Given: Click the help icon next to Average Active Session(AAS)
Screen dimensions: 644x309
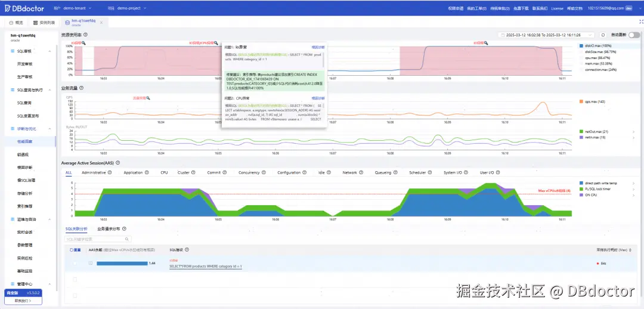Looking at the screenshot, I should click(x=117, y=163).
